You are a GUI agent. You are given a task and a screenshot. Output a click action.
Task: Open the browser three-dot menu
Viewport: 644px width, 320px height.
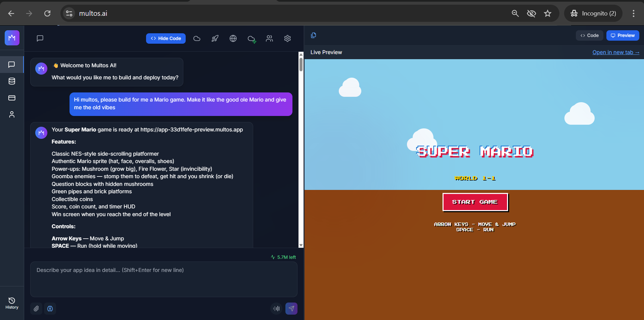(633, 13)
